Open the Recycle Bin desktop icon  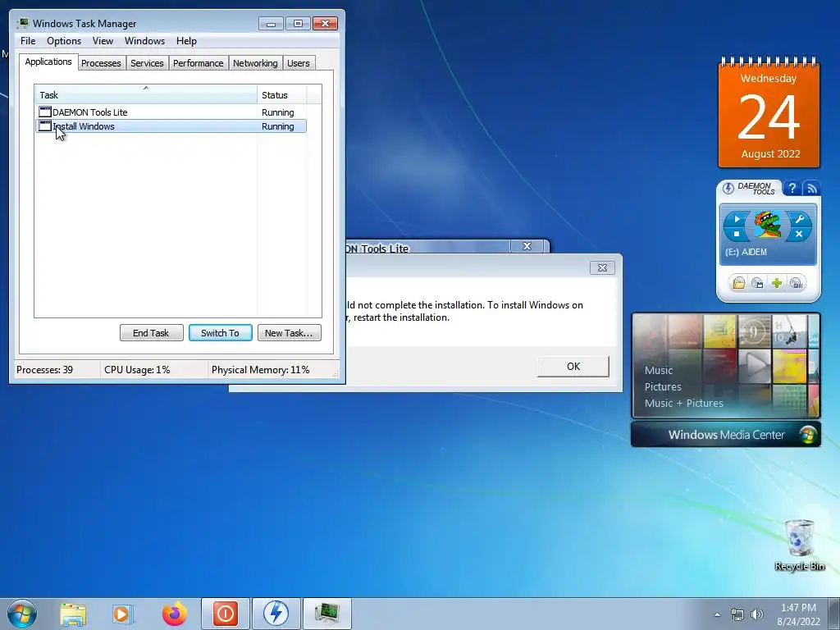pos(799,545)
